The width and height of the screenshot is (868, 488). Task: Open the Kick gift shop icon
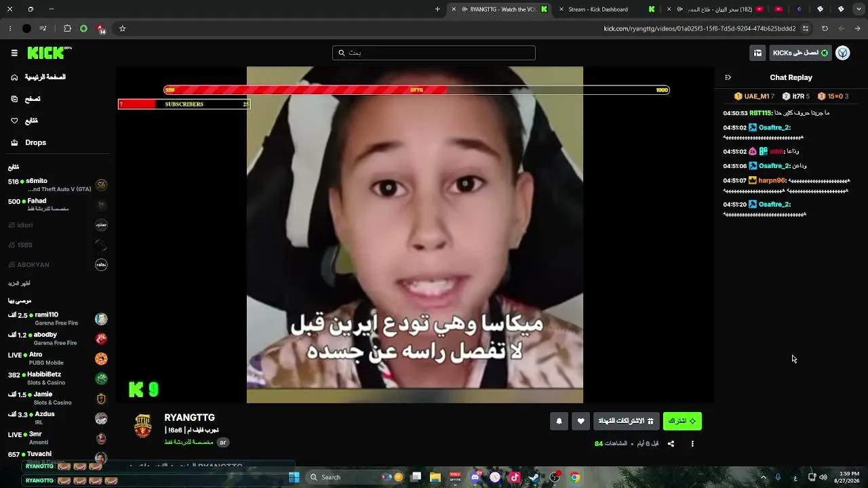(x=757, y=53)
